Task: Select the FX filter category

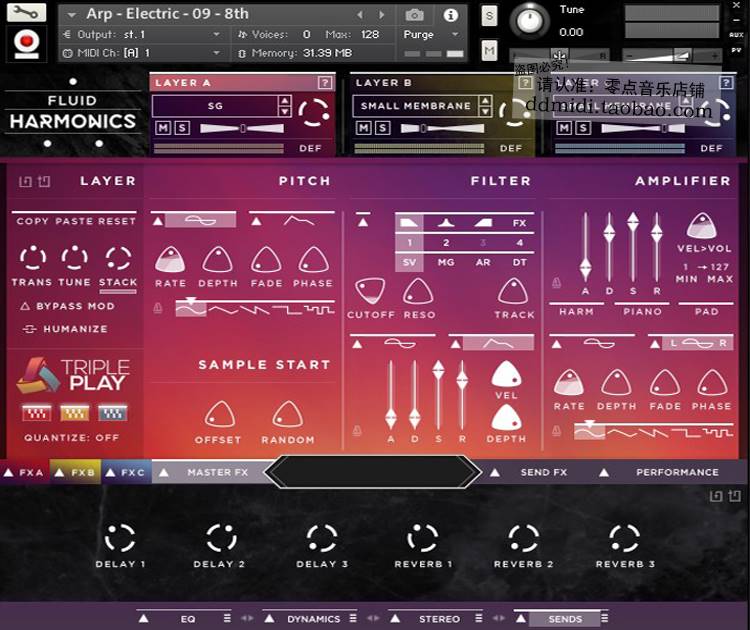Action: pos(519,223)
